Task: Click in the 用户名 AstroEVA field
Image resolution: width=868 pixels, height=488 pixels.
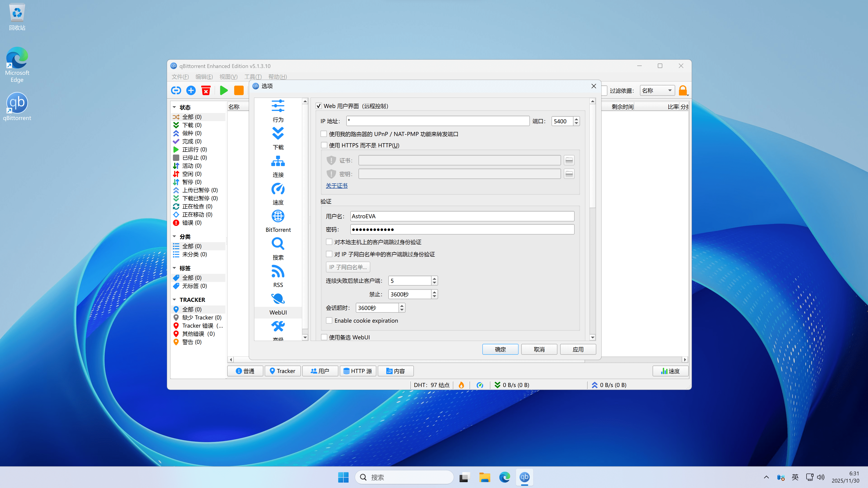Action: click(462, 216)
